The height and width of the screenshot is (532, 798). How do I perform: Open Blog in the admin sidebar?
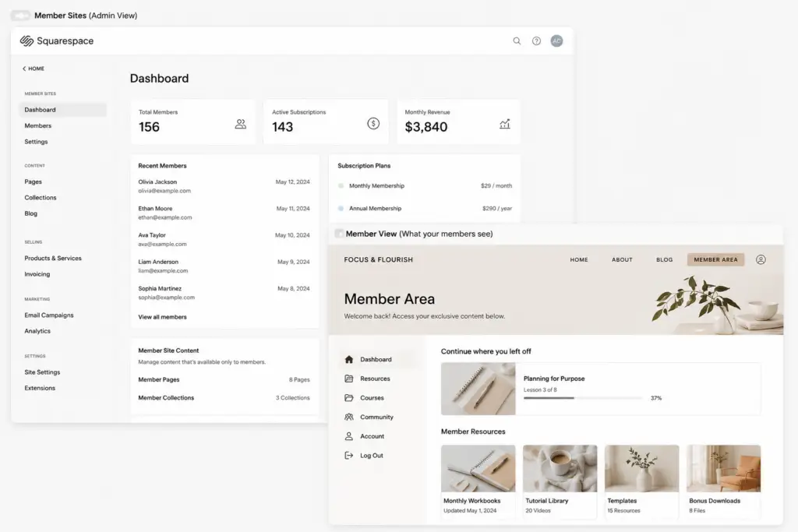tap(31, 213)
